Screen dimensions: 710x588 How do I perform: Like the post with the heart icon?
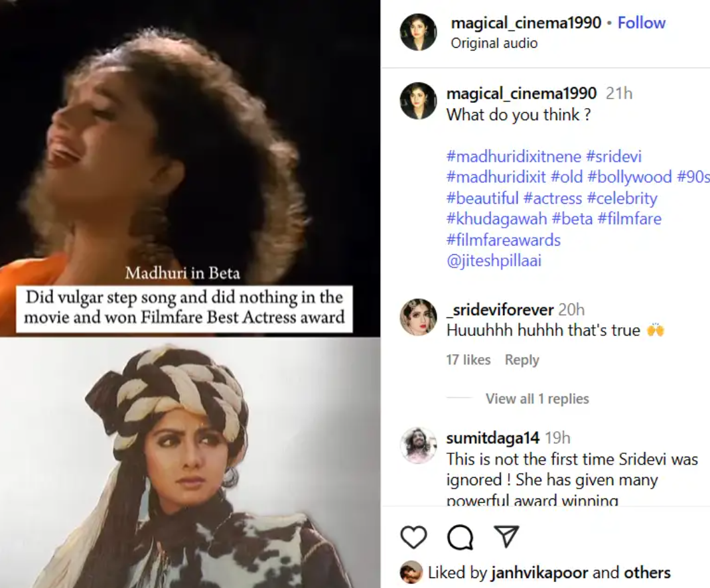(x=414, y=537)
